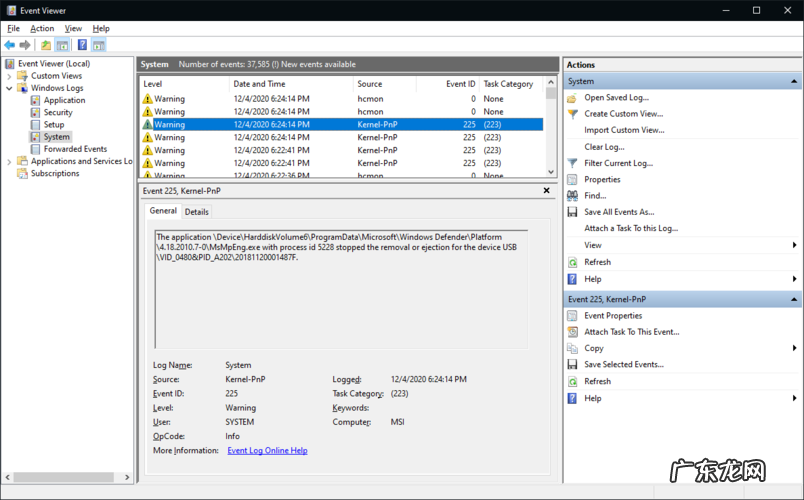Image resolution: width=804 pixels, height=500 pixels.
Task: Click the Save All Events As disk icon
Action: (x=572, y=212)
